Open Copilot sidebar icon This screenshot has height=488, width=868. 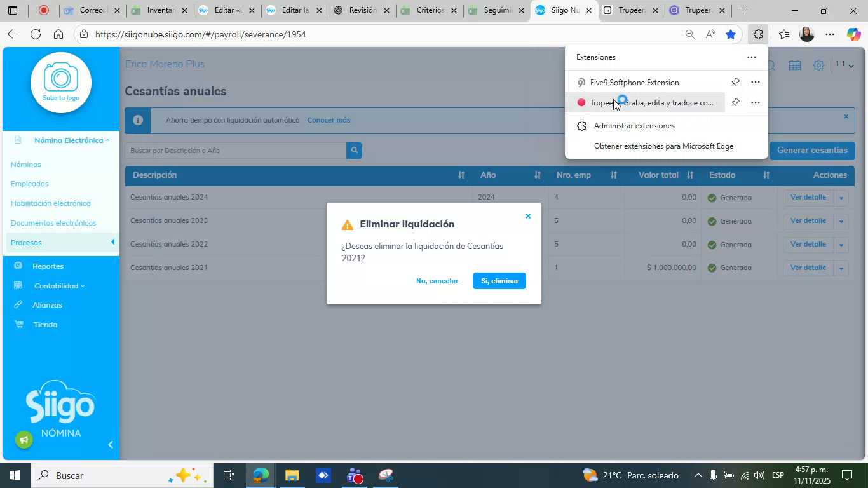pyautogui.click(x=853, y=34)
